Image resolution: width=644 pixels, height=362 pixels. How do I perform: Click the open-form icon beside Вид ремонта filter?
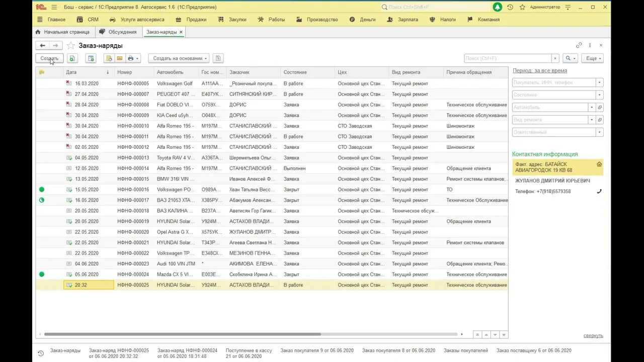(x=600, y=120)
